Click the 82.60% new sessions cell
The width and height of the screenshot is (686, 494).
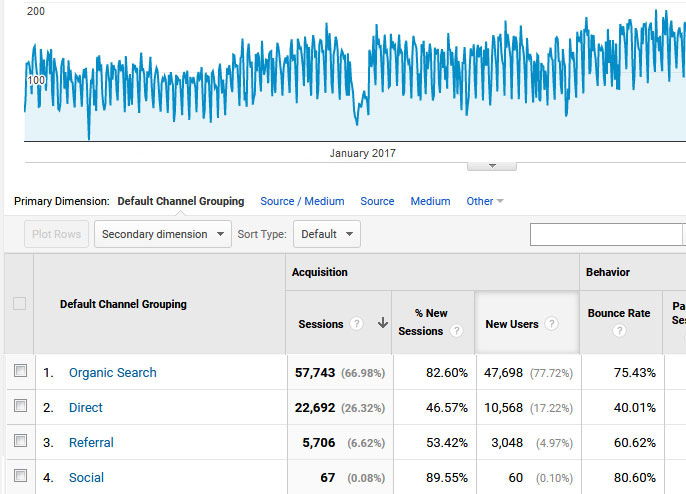point(447,373)
